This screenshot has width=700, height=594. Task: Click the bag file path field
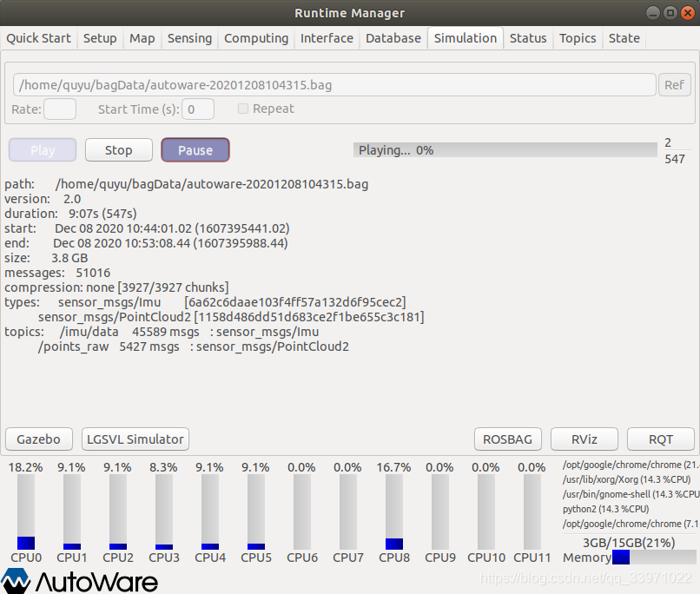point(334,85)
